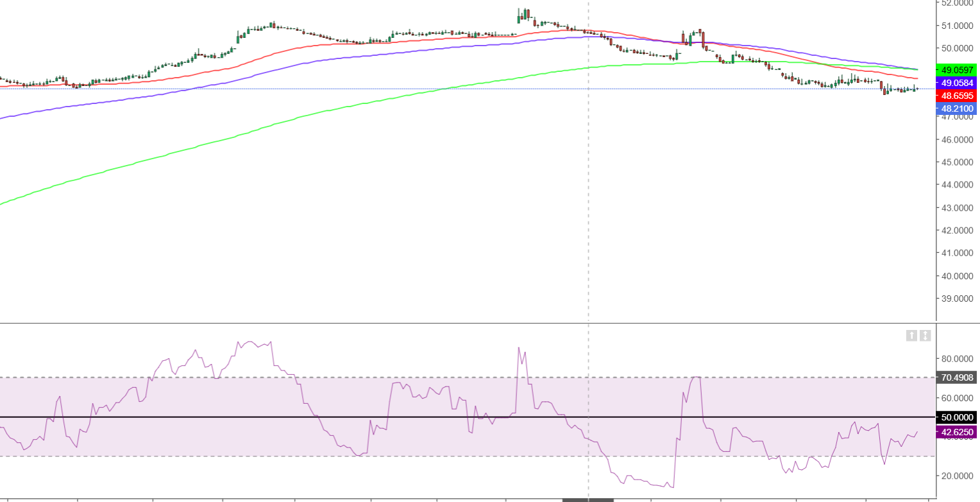Click the gray 70.4908 RSI level label
Image resolution: width=980 pixels, height=502 pixels.
tap(956, 377)
